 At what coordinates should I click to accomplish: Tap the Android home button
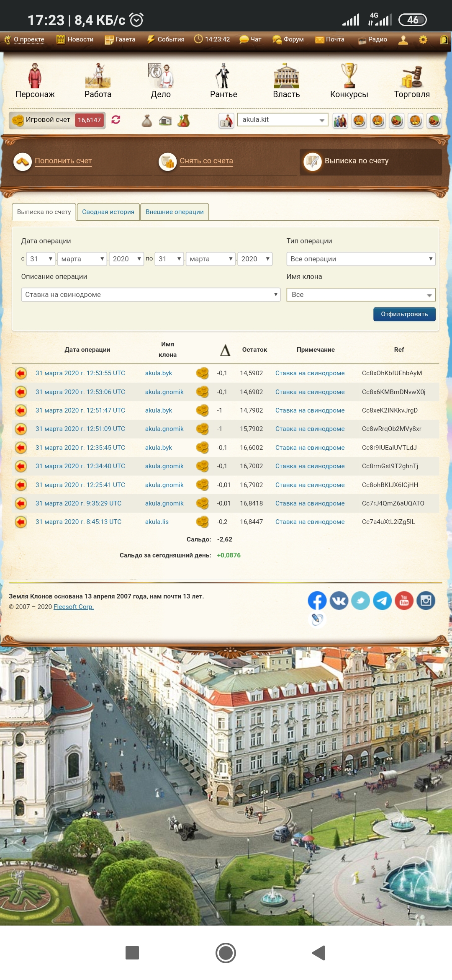pos(226,953)
